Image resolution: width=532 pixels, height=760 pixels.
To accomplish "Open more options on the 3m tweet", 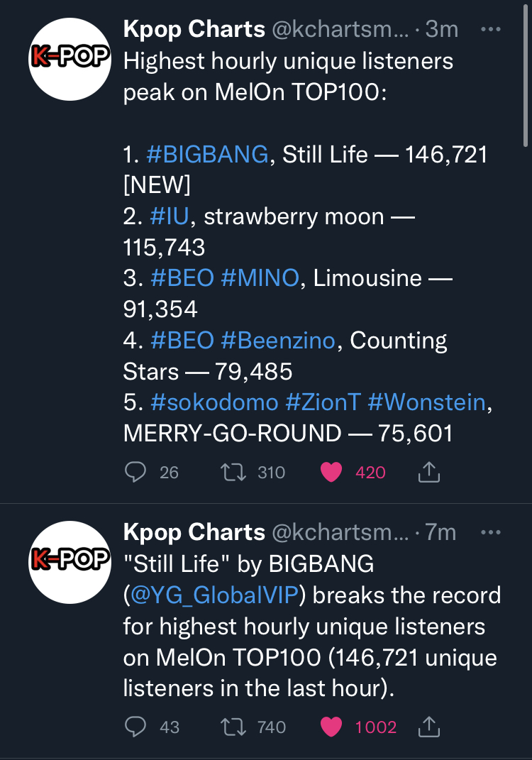I will click(x=490, y=30).
